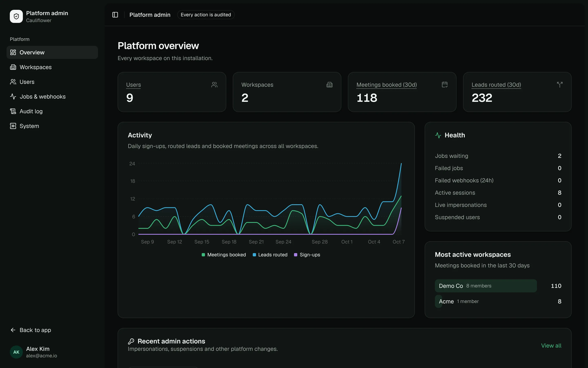Image resolution: width=588 pixels, height=368 pixels.
Task: Click the alex@acme.io email text
Action: click(42, 356)
